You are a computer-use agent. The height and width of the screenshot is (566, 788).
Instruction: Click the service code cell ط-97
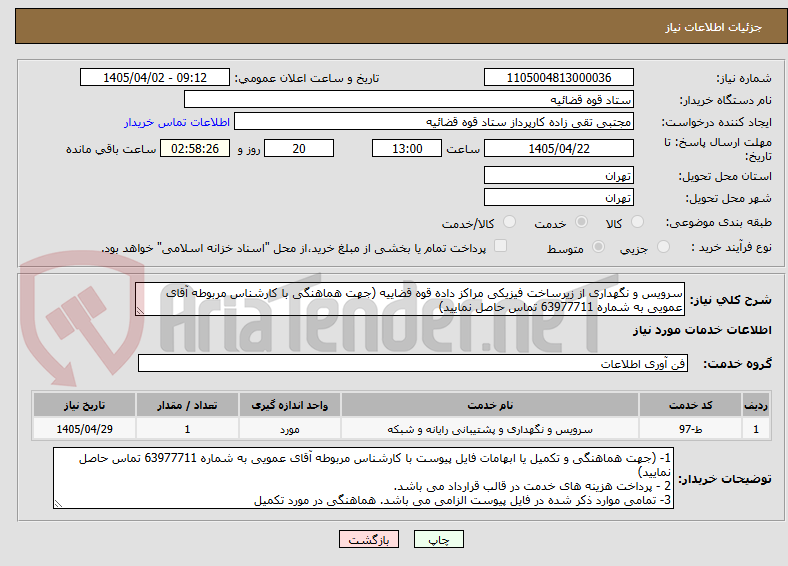691,429
